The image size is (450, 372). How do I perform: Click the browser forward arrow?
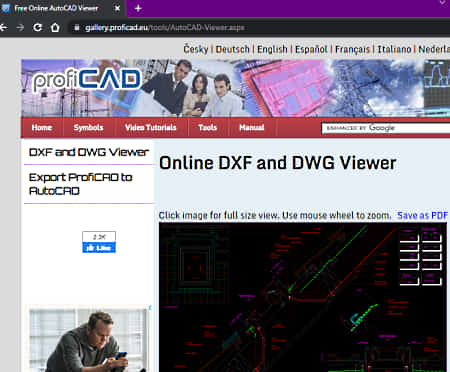point(20,27)
